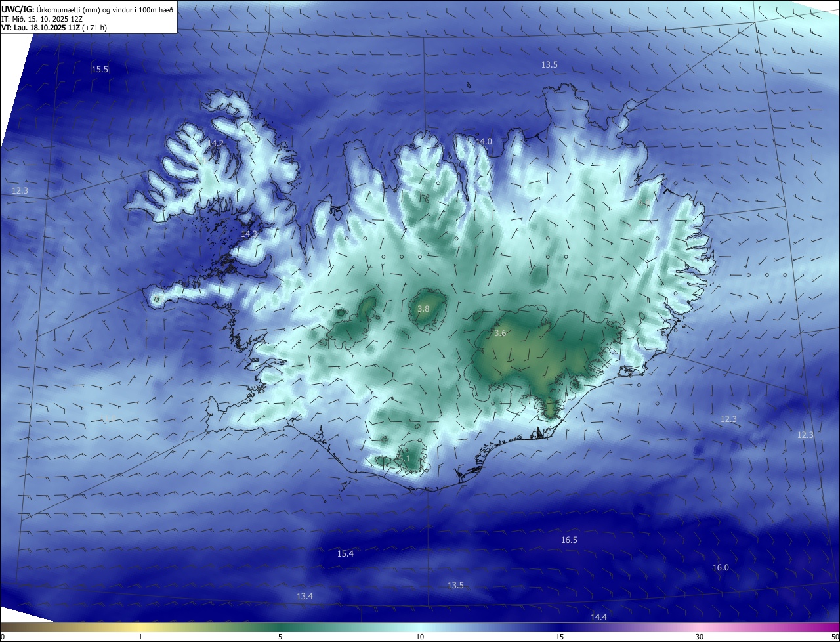
Task: Click the 14.4 value label near the bottom
Action: pos(598,617)
